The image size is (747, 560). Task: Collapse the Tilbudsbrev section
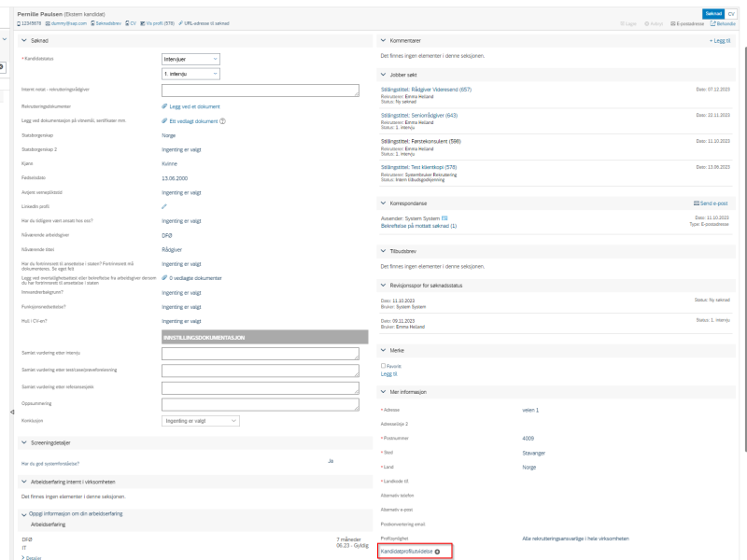click(x=383, y=250)
